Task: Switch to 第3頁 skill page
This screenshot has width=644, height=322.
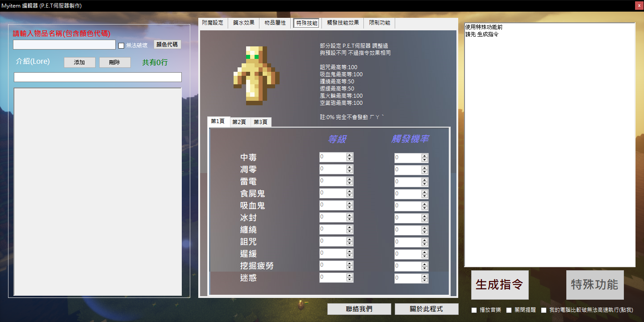Action: tap(261, 122)
